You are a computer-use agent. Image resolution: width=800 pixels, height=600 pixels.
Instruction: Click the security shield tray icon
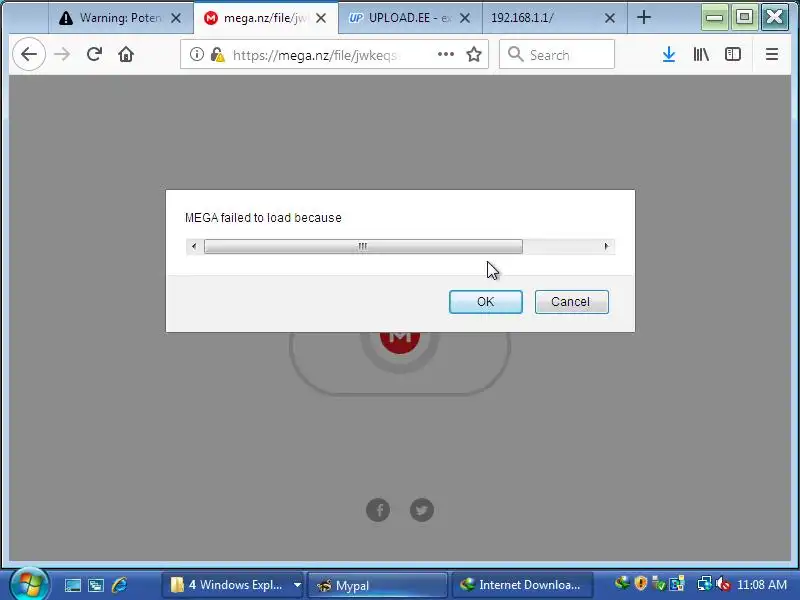pos(641,583)
